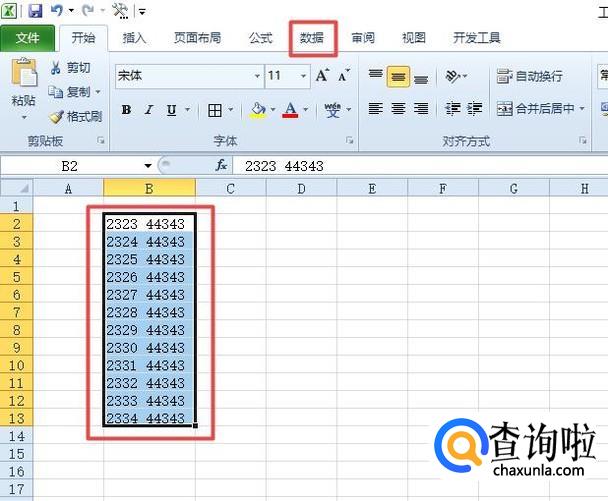Click the text orientation icon
The height and width of the screenshot is (501, 608).
point(453,76)
